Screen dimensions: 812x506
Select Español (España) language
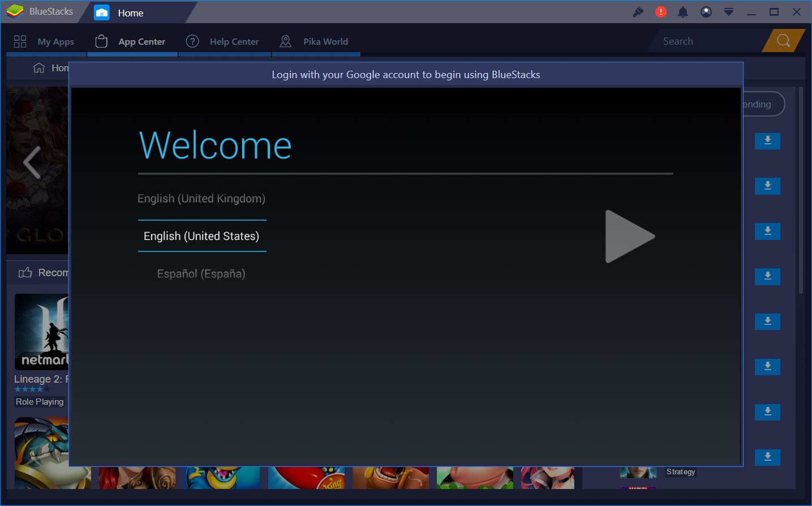click(x=201, y=274)
